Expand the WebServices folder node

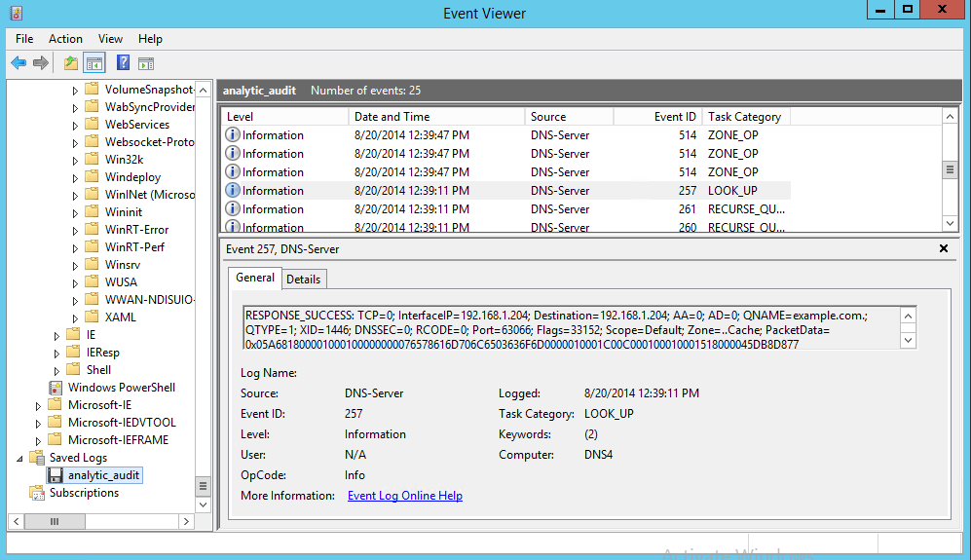click(x=75, y=125)
